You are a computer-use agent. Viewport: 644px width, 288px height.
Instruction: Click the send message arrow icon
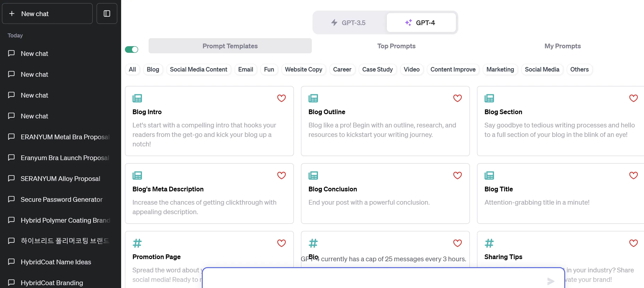tap(551, 281)
